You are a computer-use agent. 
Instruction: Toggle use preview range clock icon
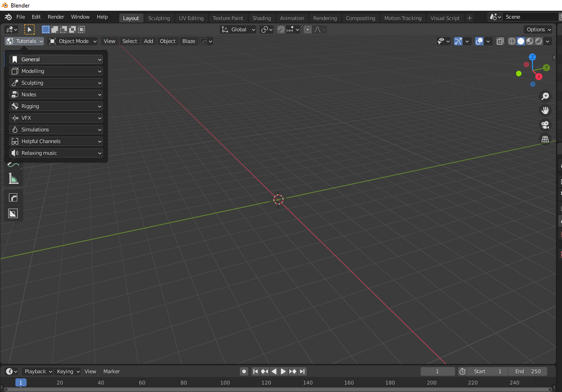462,371
